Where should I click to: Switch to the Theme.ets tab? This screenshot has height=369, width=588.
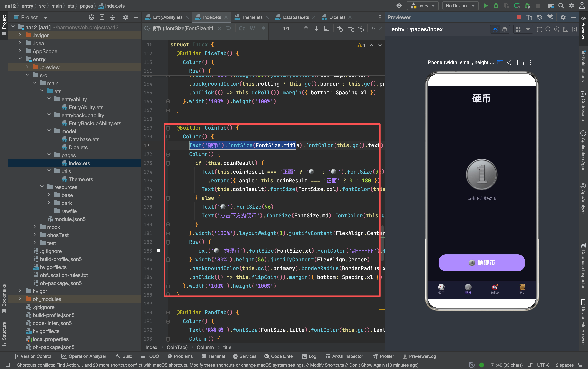tap(252, 17)
